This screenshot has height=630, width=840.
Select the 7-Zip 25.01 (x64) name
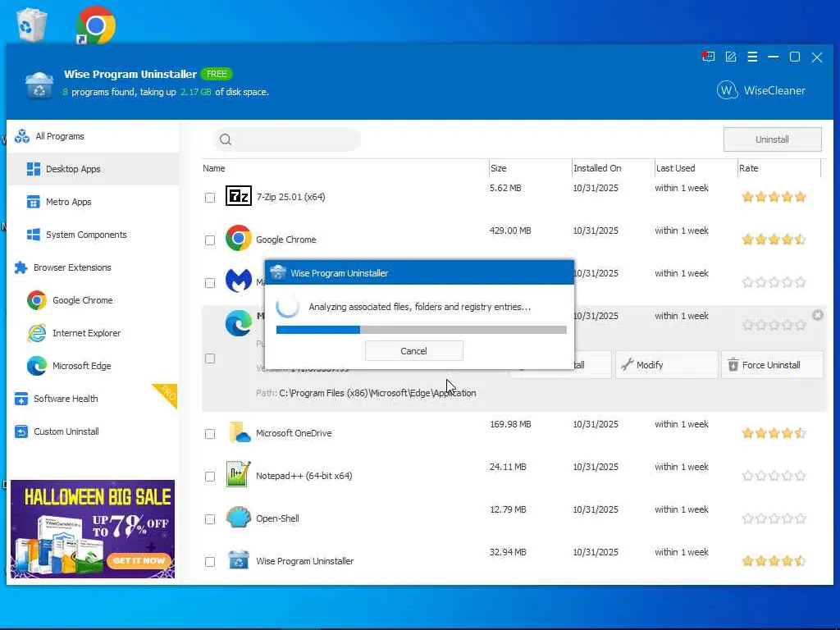(x=290, y=197)
